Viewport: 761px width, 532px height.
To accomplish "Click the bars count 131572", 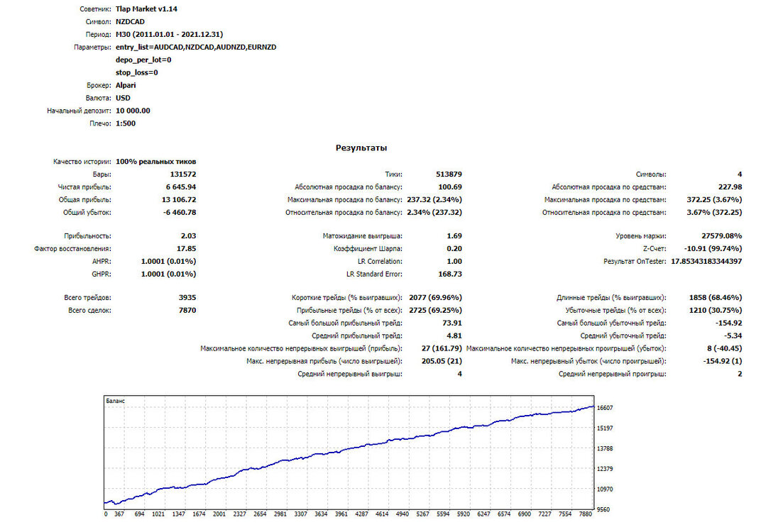I will click(x=183, y=174).
